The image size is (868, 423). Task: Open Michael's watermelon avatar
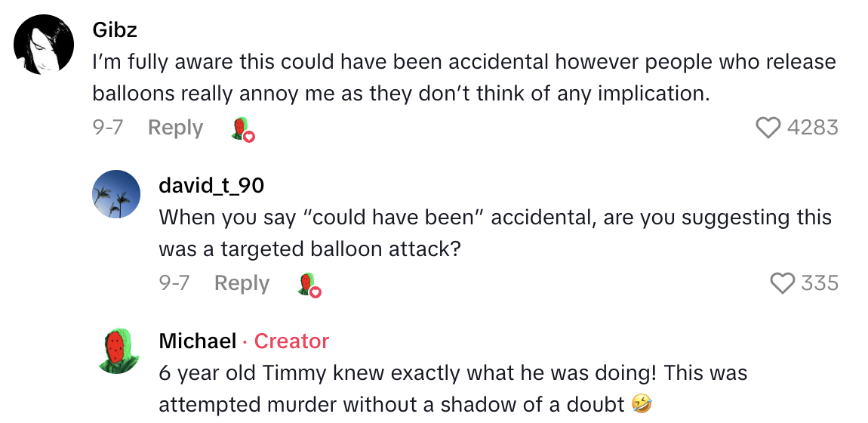coord(116,350)
